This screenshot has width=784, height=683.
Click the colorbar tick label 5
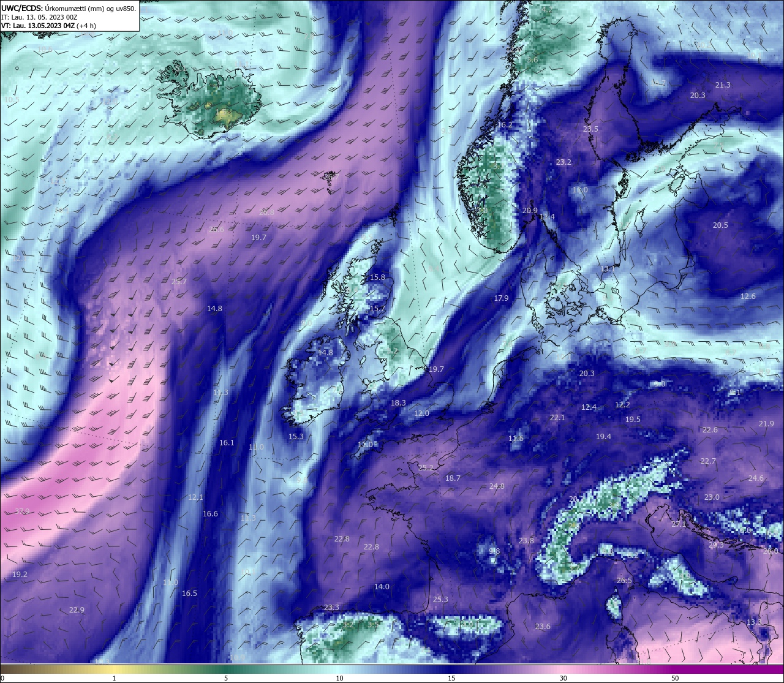[x=226, y=678]
